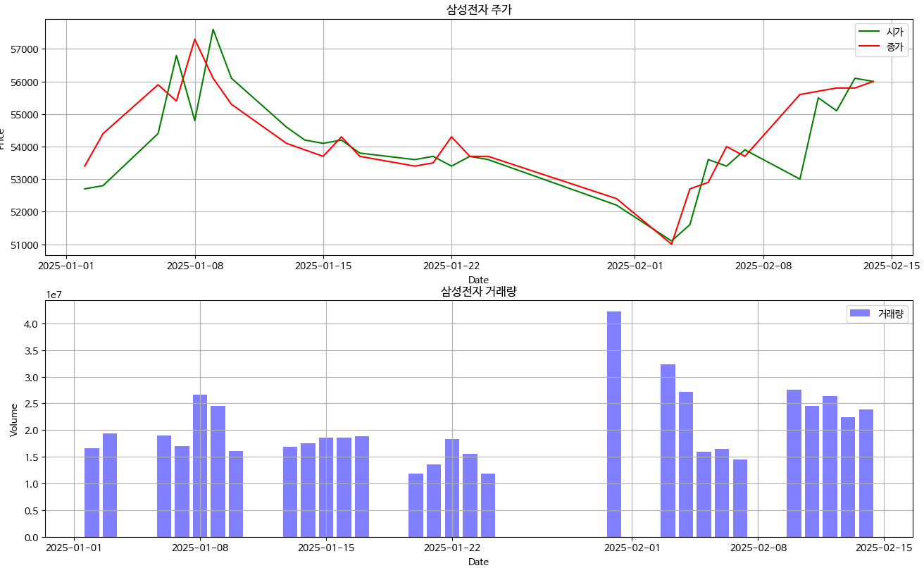The image size is (924, 568).
Task: Click the '1e7' scale exponent label
Action: pos(54,295)
